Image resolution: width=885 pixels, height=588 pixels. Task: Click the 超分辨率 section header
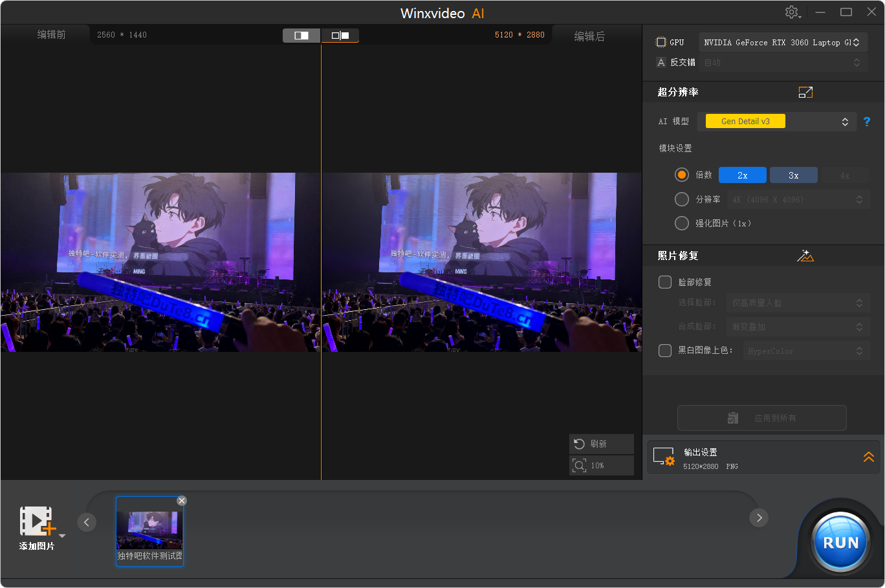coord(678,92)
